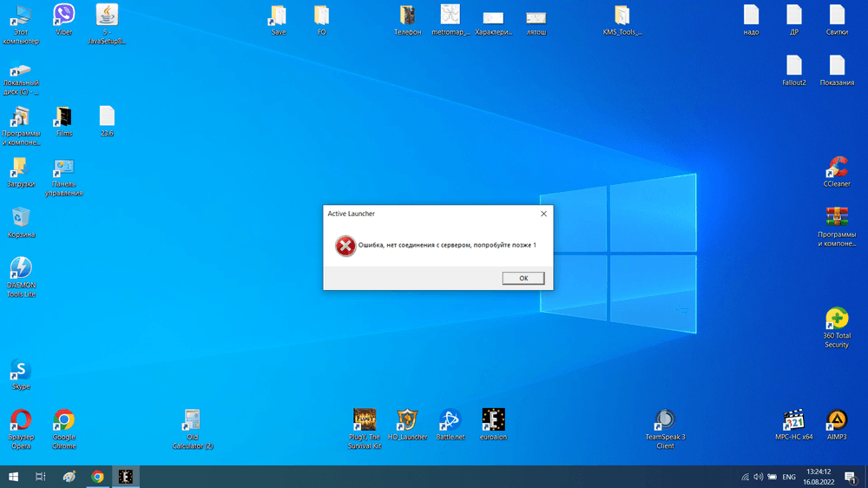Open the volume control in system tray
The image size is (868, 488).
click(x=758, y=477)
